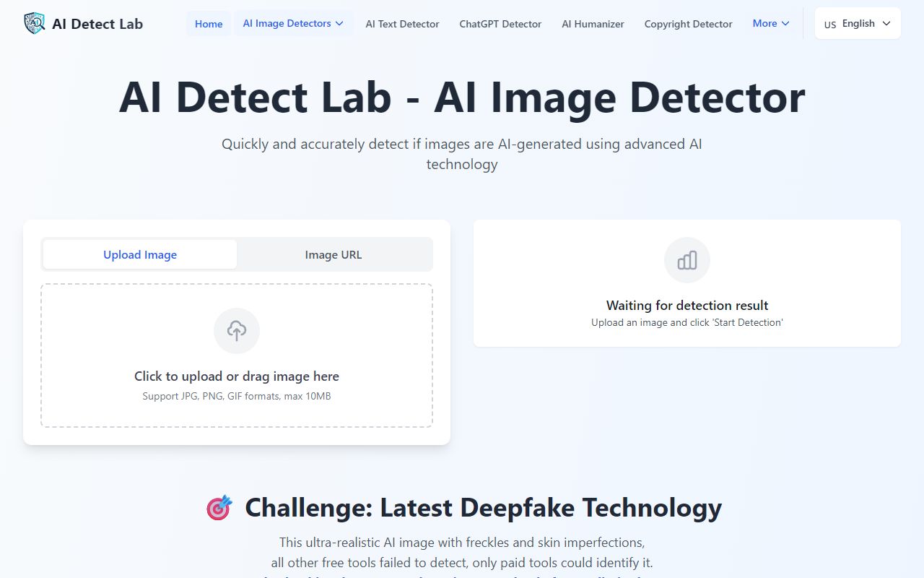Open the AI Text Detector page
This screenshot has height=578, width=924.
402,23
